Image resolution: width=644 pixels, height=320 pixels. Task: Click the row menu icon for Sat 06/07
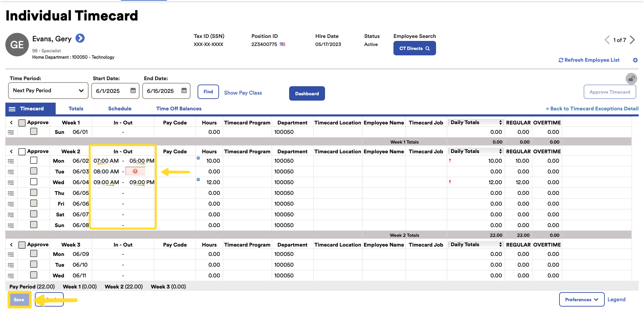click(x=11, y=215)
